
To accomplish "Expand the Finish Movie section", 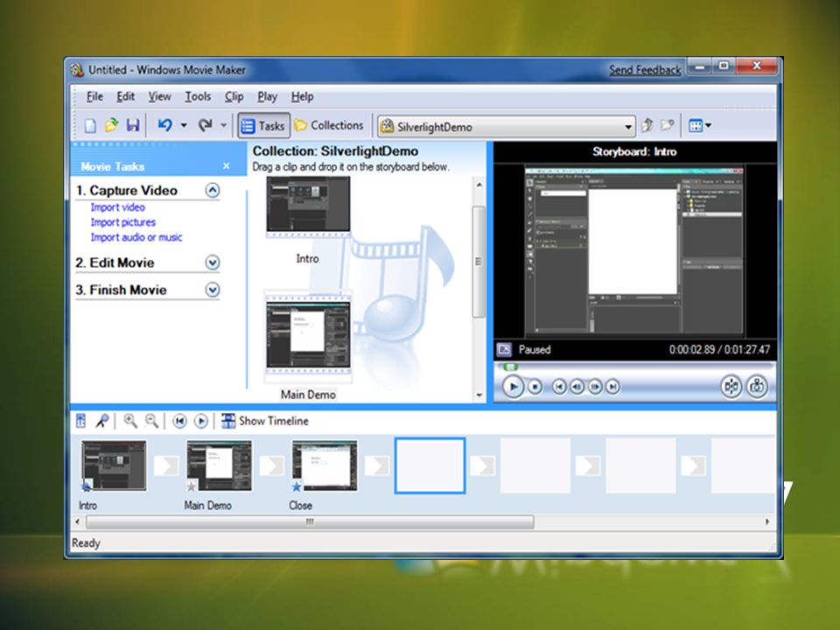I will 213,290.
